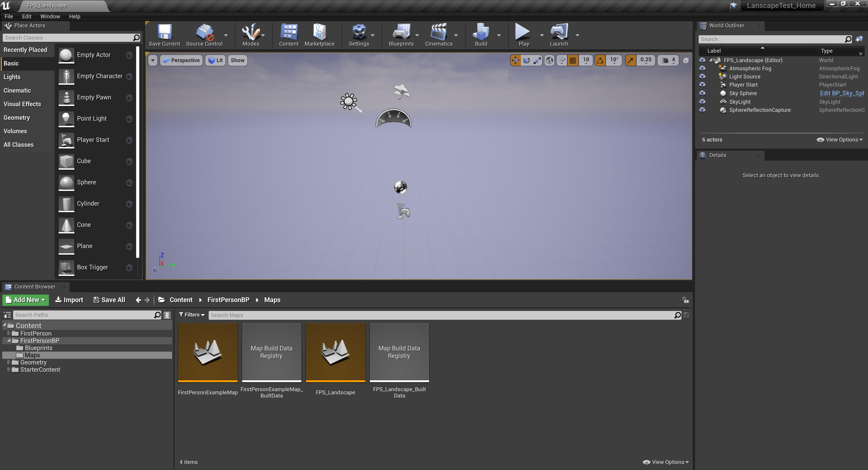This screenshot has width=868, height=470.
Task: Select the Lights category in Place Actors
Action: pyautogui.click(x=12, y=77)
